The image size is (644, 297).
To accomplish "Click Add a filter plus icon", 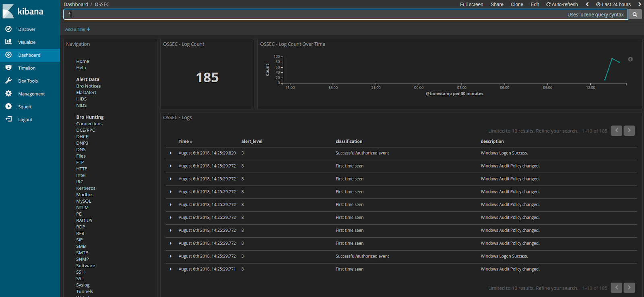I will (88, 29).
